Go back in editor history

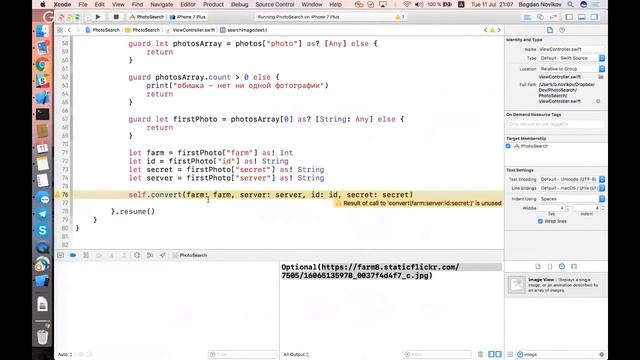69,30
